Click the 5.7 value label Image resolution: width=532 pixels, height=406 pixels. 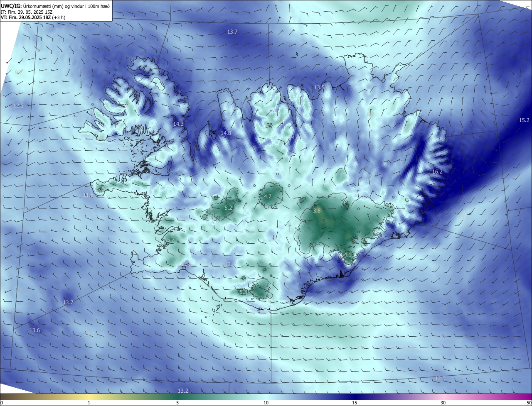pos(171,240)
